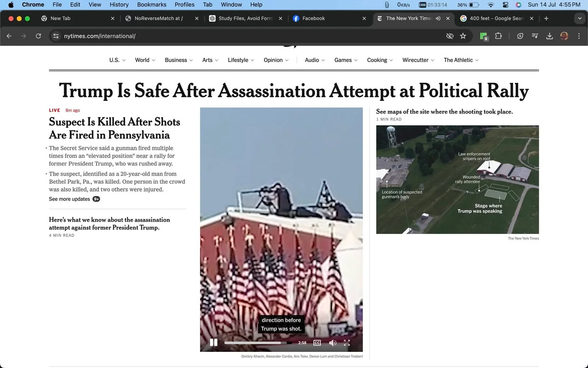Enter fullscreen for the video
This screenshot has width=588, height=368.
[347, 343]
